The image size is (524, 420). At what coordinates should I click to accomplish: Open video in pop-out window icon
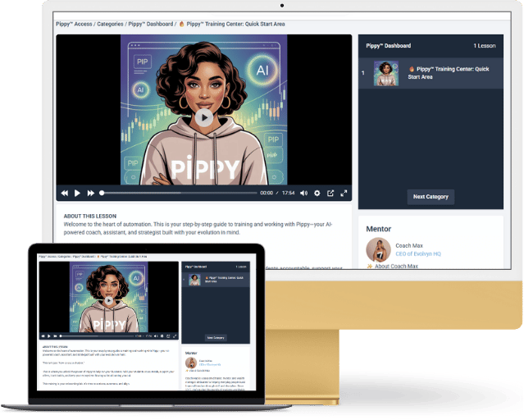click(330, 193)
